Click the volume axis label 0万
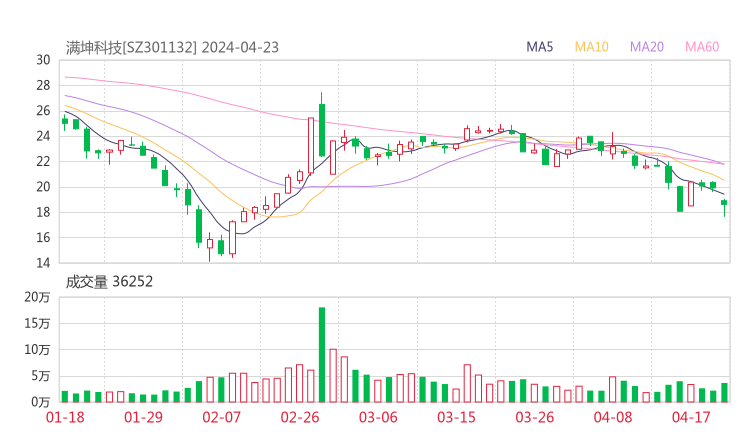740x440 pixels. coord(41,402)
